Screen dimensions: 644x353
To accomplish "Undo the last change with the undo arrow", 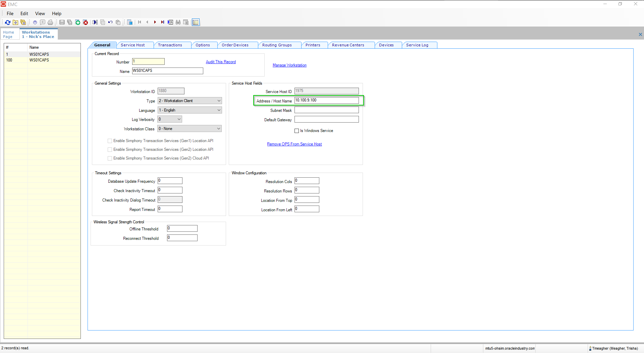I will tap(110, 22).
